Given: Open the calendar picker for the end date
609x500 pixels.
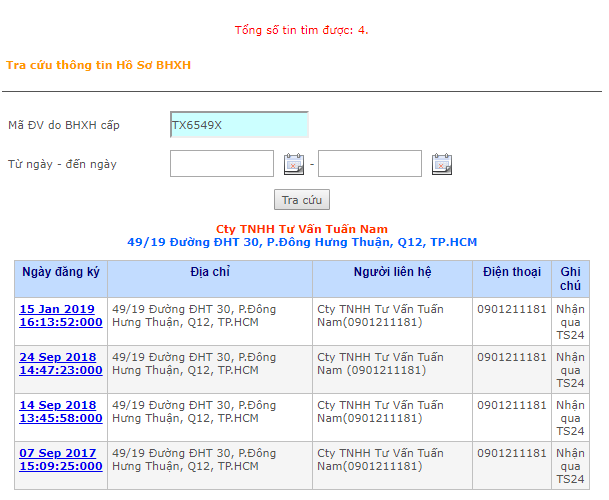Looking at the screenshot, I should pyautogui.click(x=442, y=164).
